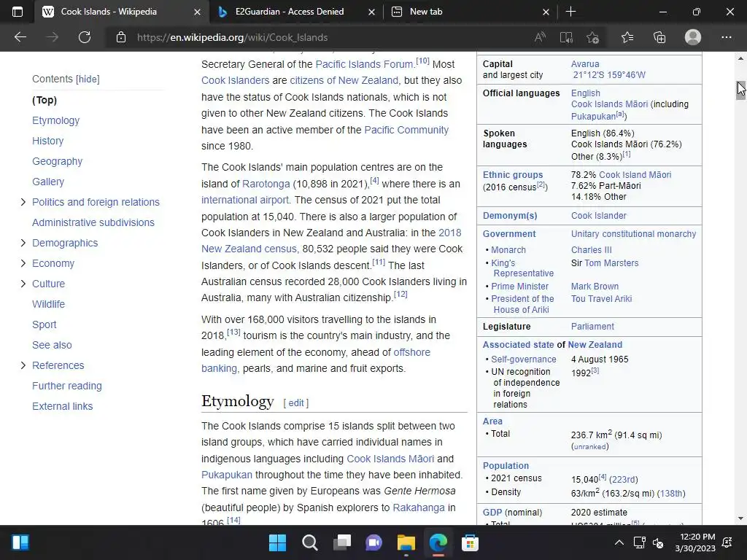Follow the Rarotonga link

coord(266,184)
